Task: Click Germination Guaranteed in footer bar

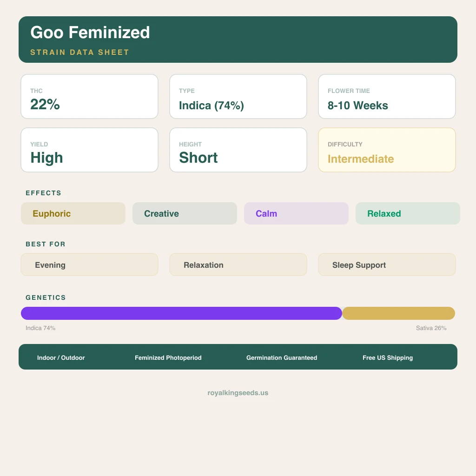Action: click(x=282, y=357)
